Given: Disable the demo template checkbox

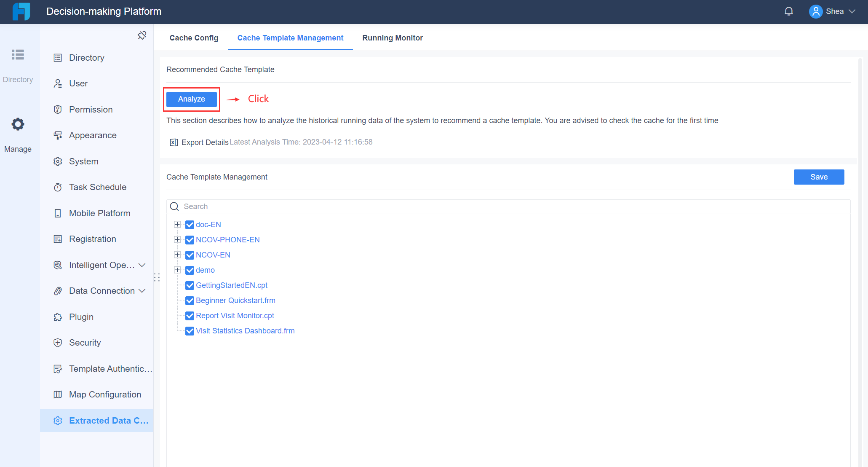Looking at the screenshot, I should pos(190,270).
